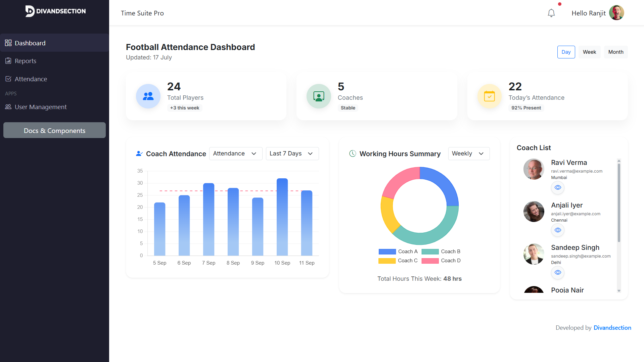Click the Coach Attendance person icon
644x362 pixels.
pyautogui.click(x=139, y=153)
